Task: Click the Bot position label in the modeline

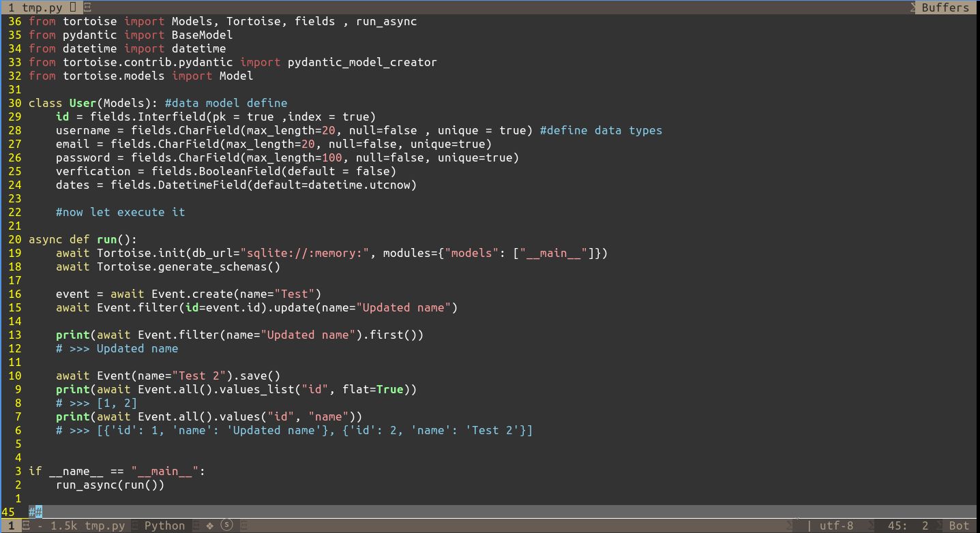Action: [x=960, y=525]
